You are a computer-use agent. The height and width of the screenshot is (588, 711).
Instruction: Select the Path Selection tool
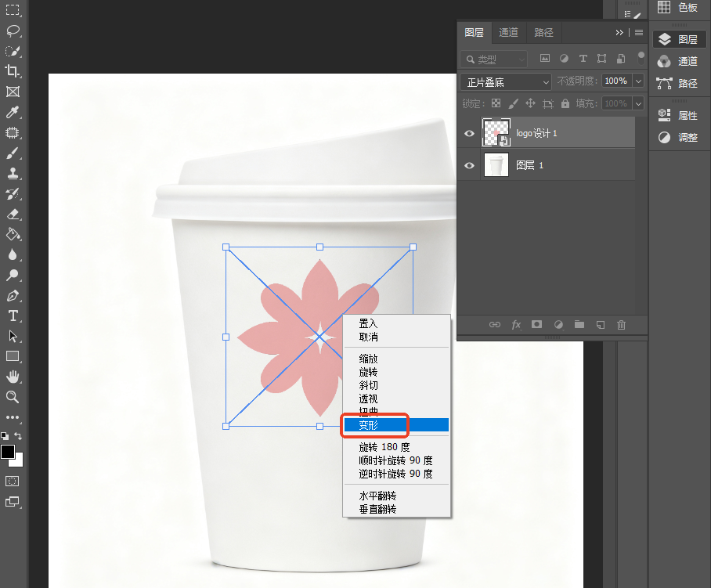[x=13, y=336]
